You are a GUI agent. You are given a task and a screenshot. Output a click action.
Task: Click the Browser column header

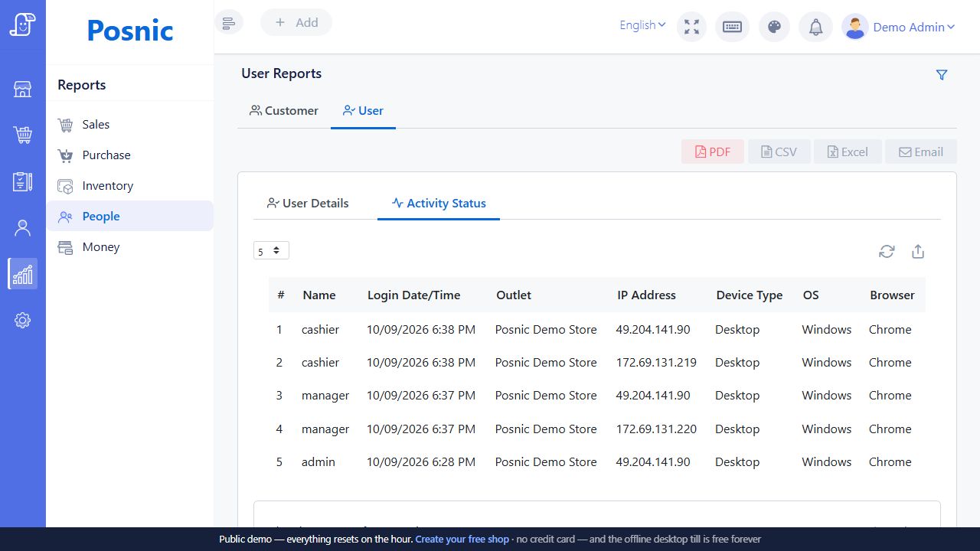[x=892, y=295]
